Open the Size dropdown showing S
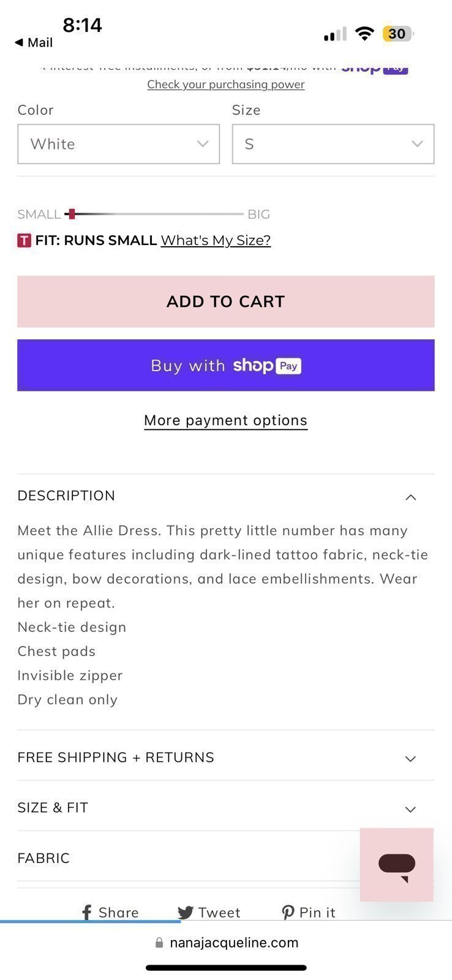The height and width of the screenshot is (980, 452). pos(333,144)
